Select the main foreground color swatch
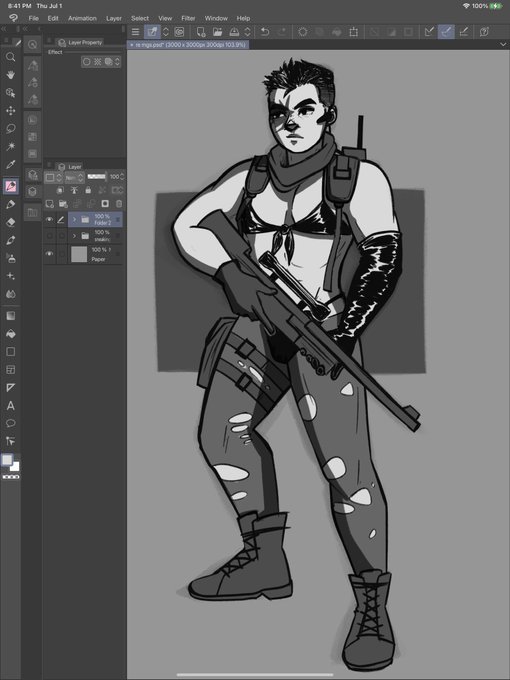 click(x=7, y=460)
